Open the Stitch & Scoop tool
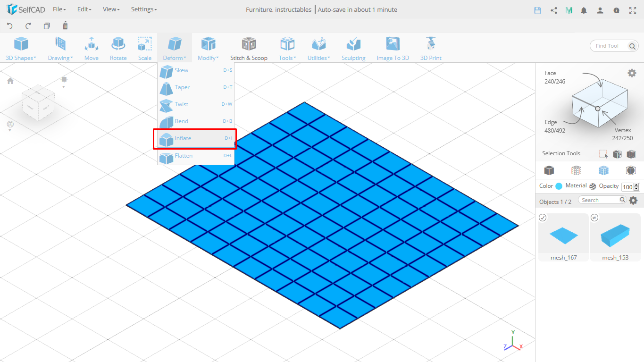644x362 pixels. pyautogui.click(x=249, y=49)
